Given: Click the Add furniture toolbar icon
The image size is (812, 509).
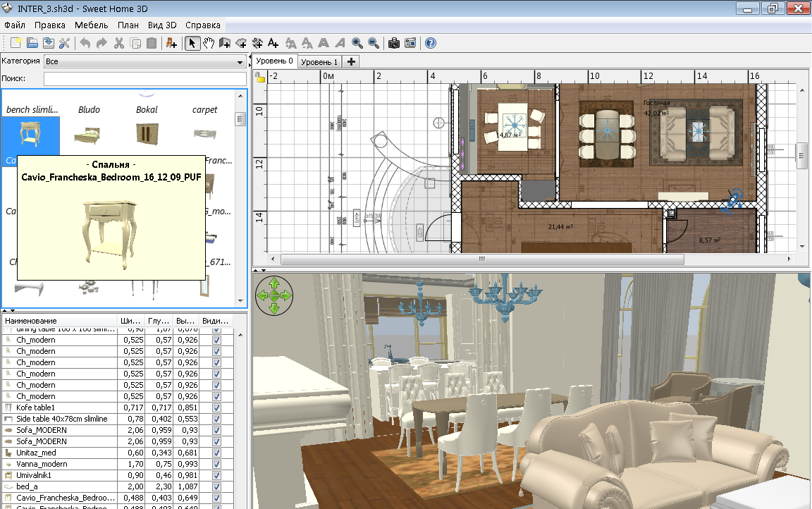Looking at the screenshot, I should [171, 43].
